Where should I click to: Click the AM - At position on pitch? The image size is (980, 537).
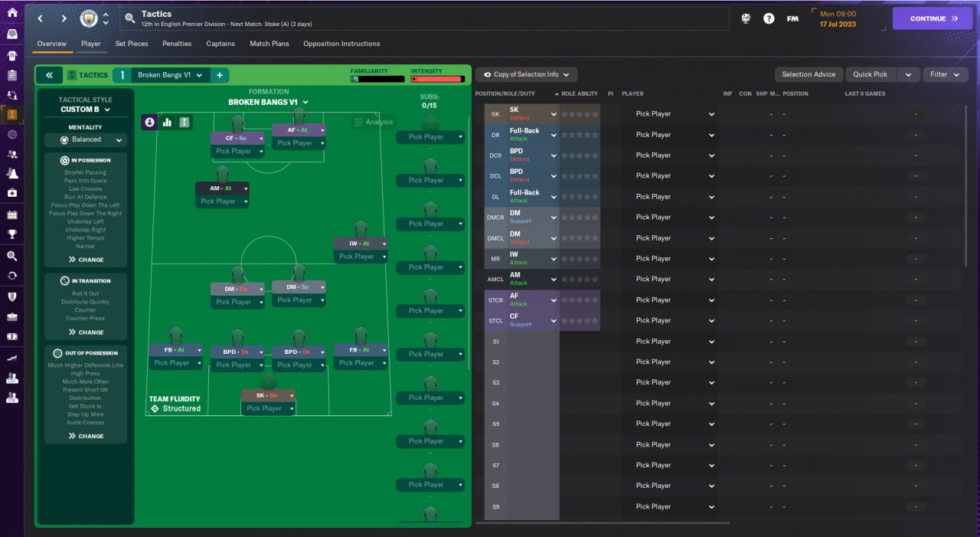pos(223,188)
